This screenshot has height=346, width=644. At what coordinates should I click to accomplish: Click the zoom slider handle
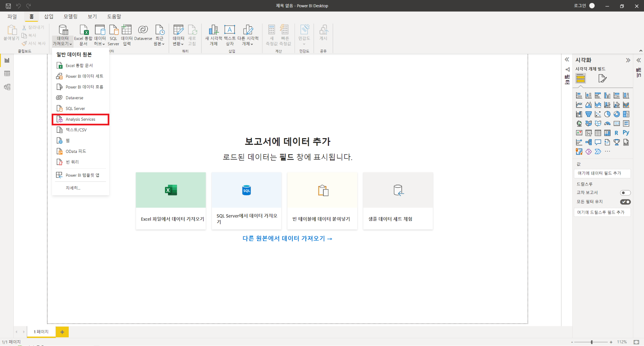[592, 342]
